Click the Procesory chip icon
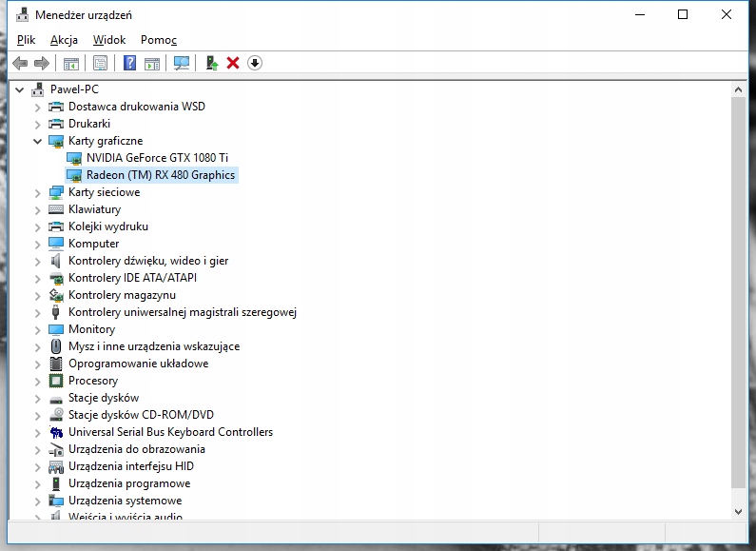This screenshot has height=551, width=756. point(56,381)
